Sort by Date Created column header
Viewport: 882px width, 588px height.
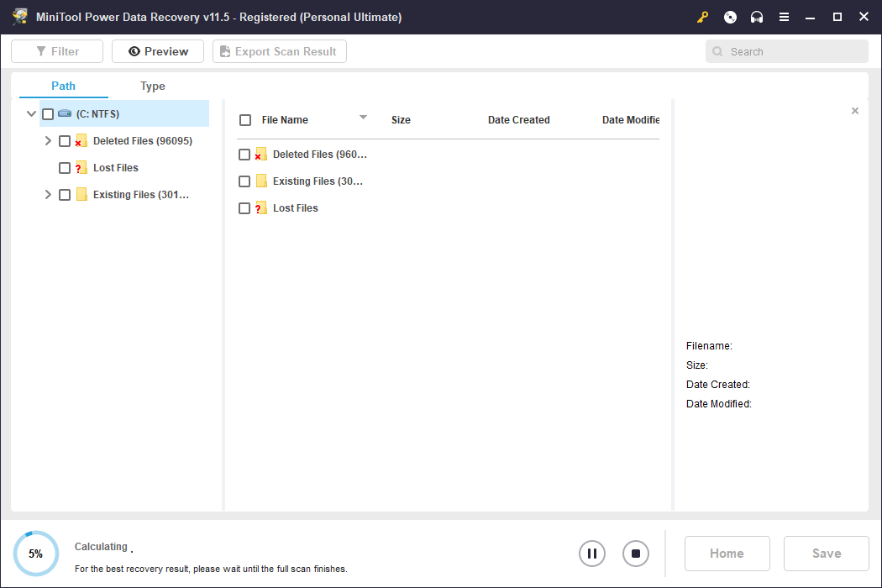pyautogui.click(x=518, y=120)
